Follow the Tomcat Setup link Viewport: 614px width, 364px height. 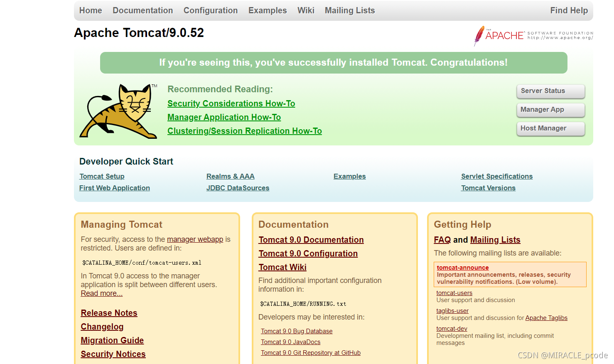(x=102, y=176)
